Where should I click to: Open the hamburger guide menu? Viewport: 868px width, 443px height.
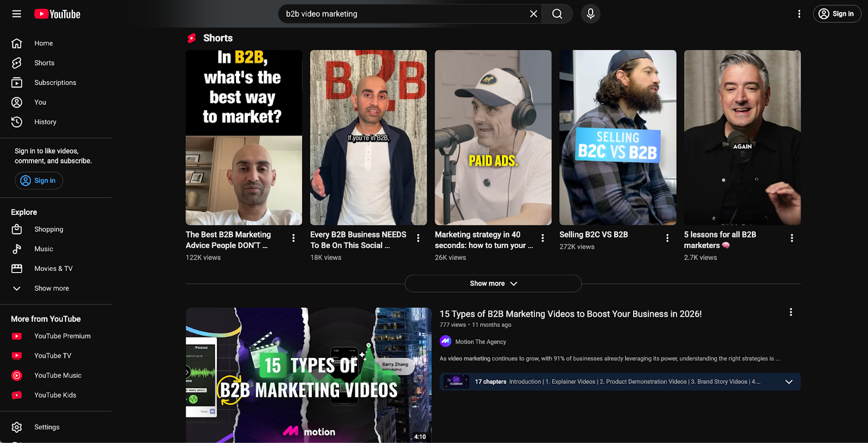17,14
